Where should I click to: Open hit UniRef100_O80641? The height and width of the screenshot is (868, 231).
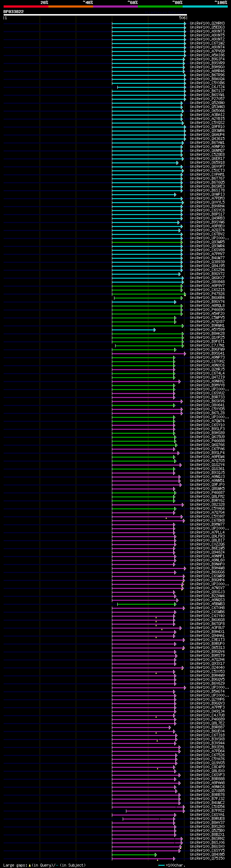(207, 405)
